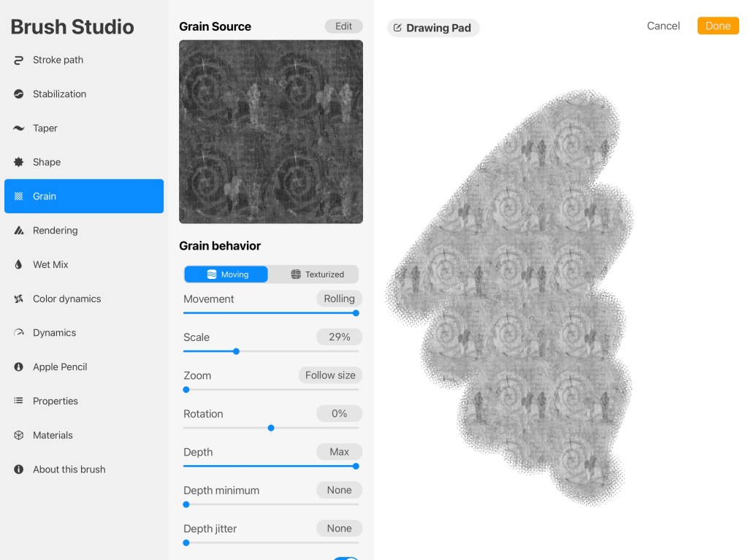Go to About this brush section
Viewport: 748px width, 560px height.
(x=69, y=469)
